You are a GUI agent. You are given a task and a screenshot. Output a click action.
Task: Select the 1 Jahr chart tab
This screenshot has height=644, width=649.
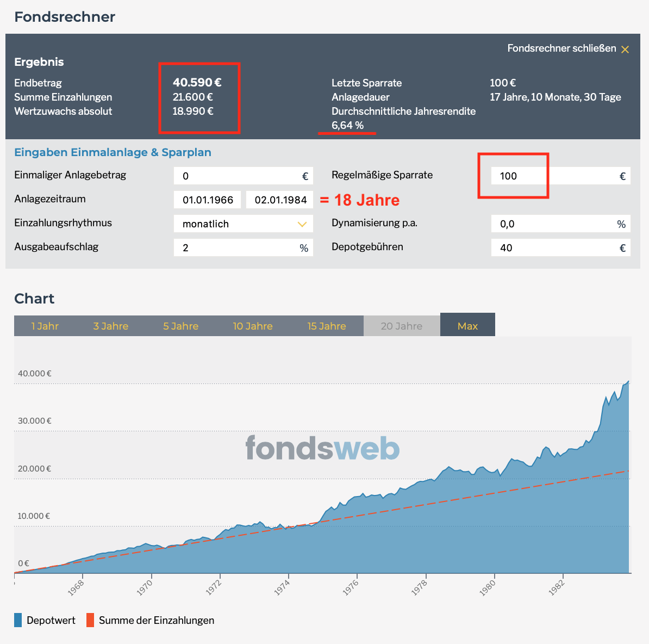(x=45, y=326)
